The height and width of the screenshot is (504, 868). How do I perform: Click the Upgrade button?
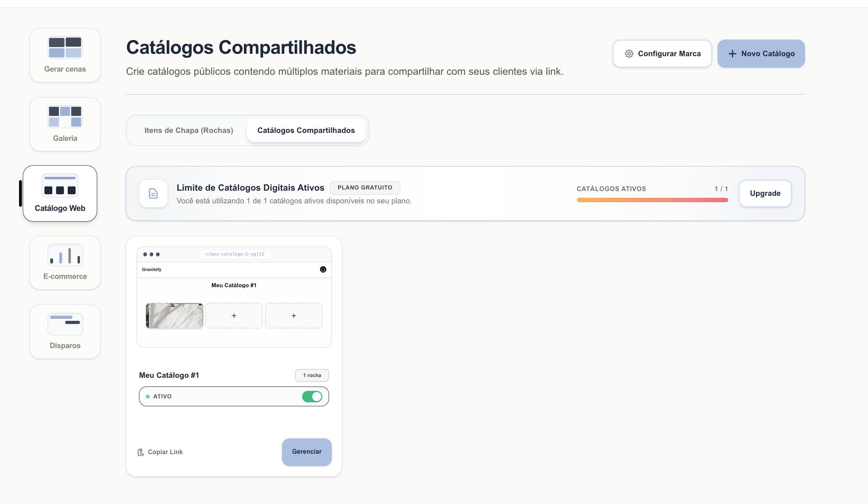(765, 193)
